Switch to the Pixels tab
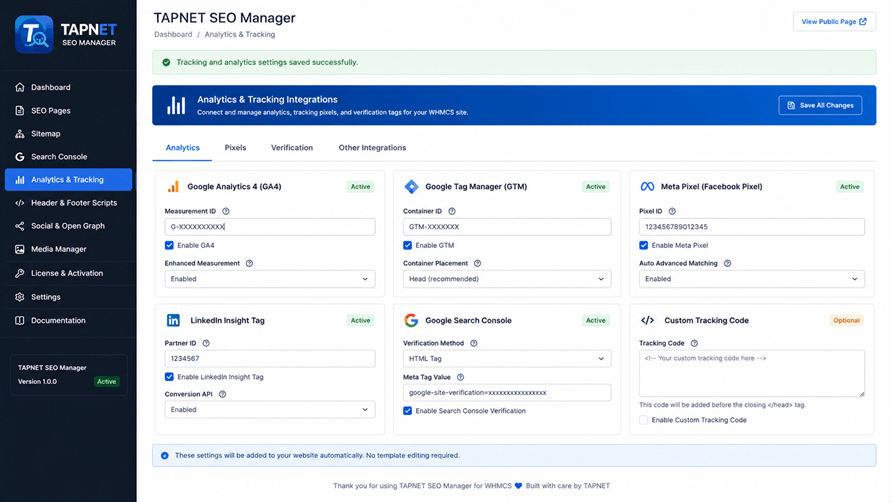Image resolution: width=892 pixels, height=502 pixels. click(235, 147)
